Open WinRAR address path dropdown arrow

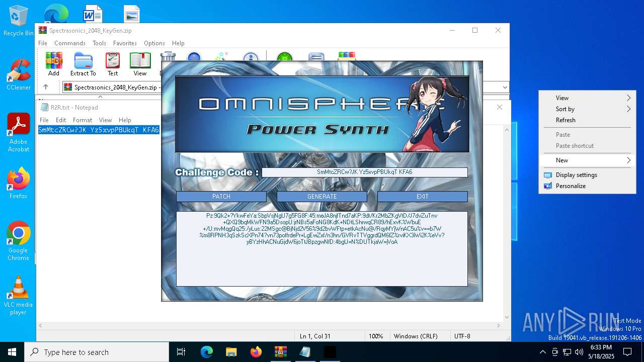[505, 87]
